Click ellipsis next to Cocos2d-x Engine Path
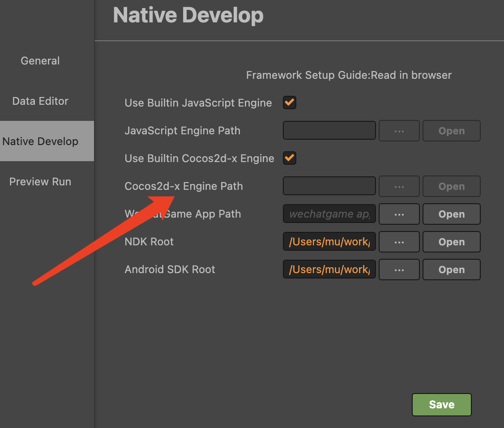Screen dimensions: 504x428 [399, 187]
